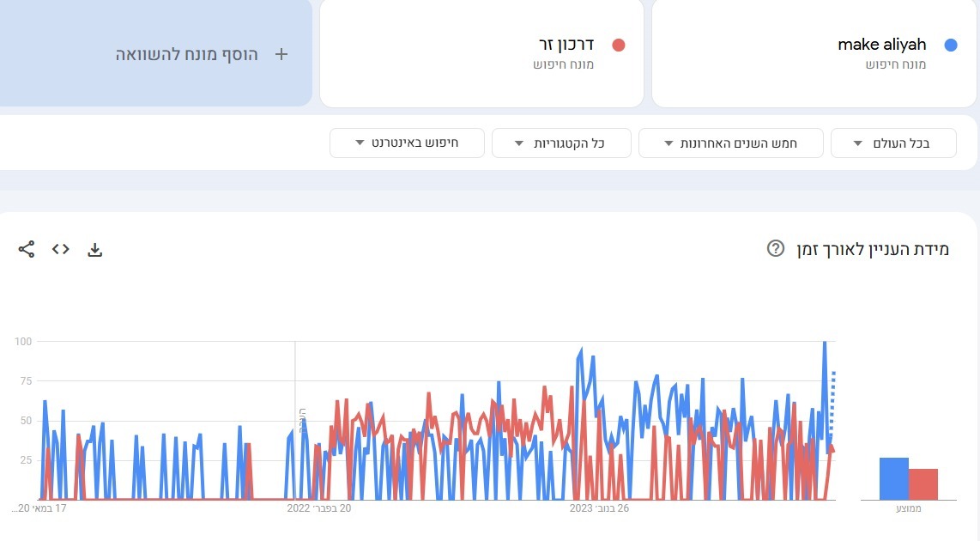Click the share icon above the chart
The height and width of the screenshot is (541, 980).
point(27,249)
